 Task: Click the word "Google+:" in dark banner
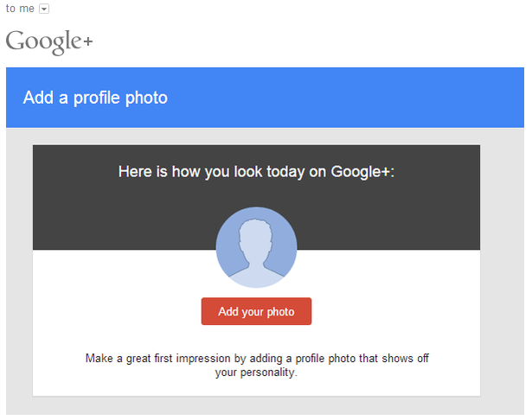(362, 172)
